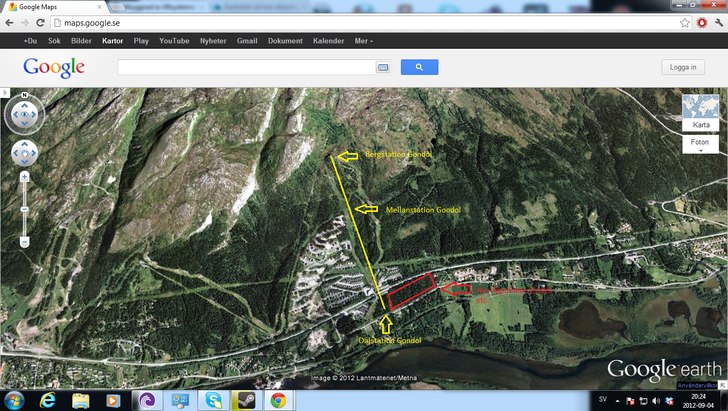The height and width of the screenshot is (411, 728).
Task: Open the Mer dropdown menu
Action: [364, 41]
